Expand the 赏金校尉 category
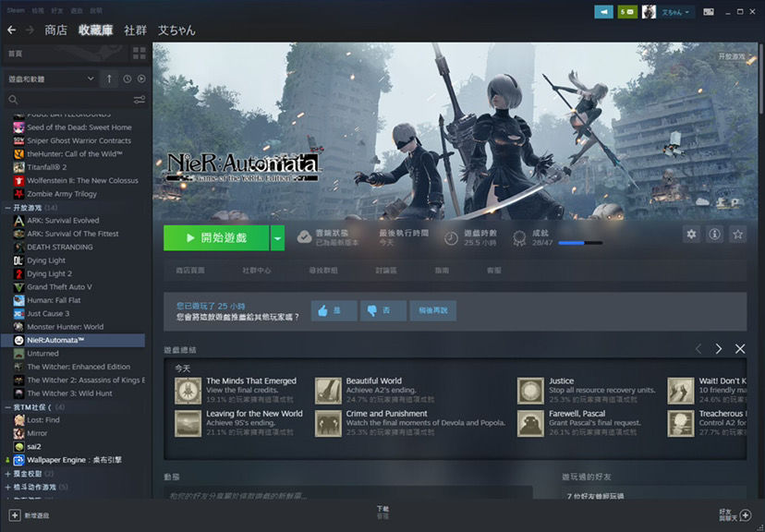The width and height of the screenshot is (765, 532). tap(7, 474)
